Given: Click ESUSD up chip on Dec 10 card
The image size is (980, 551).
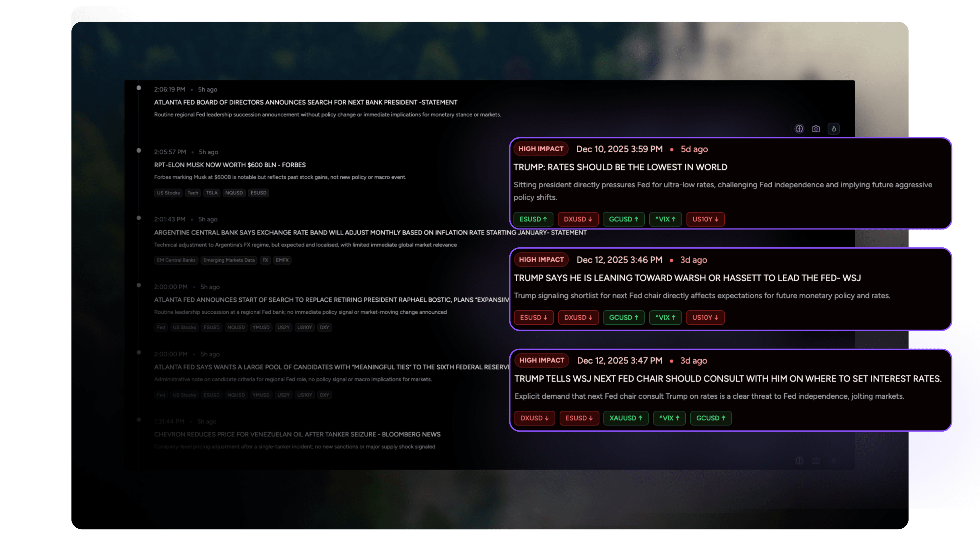Looking at the screenshot, I should pyautogui.click(x=533, y=219).
